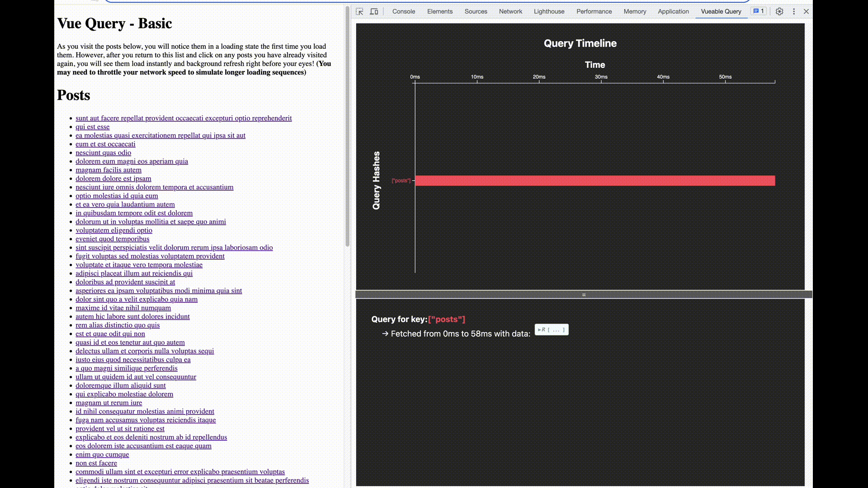Activate the inspect element picker icon
This screenshot has width=868, height=488.
click(359, 11)
